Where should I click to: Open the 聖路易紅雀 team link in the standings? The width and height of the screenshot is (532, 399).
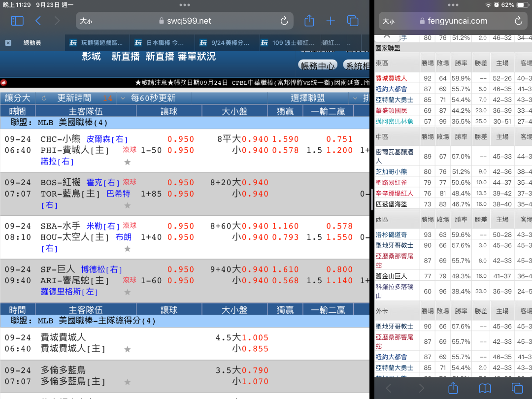coord(391,183)
